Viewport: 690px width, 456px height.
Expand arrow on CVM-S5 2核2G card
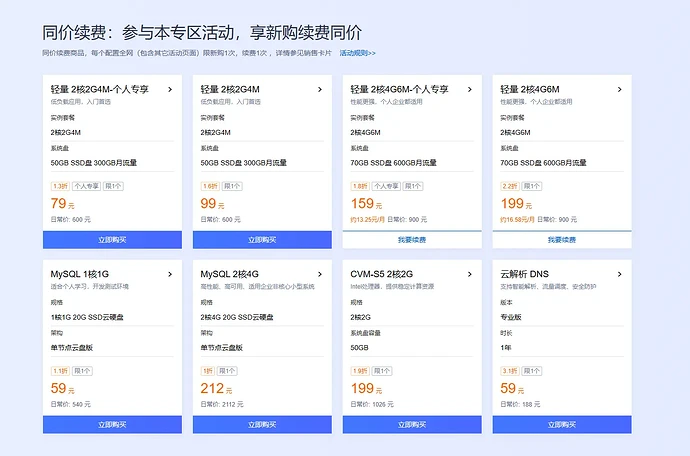coord(470,274)
